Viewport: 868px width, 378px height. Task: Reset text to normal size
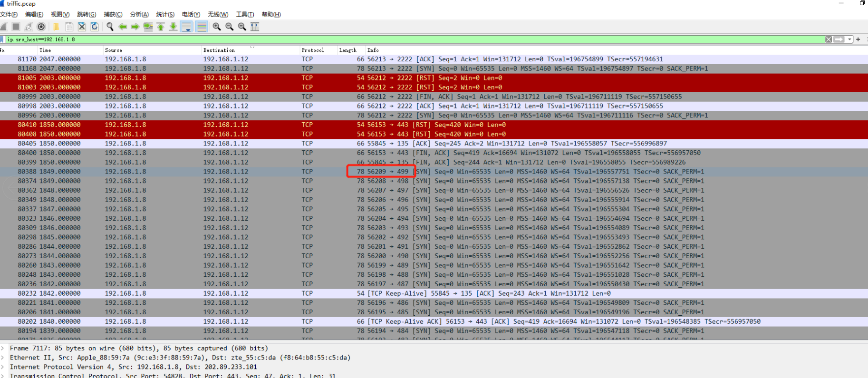point(242,27)
